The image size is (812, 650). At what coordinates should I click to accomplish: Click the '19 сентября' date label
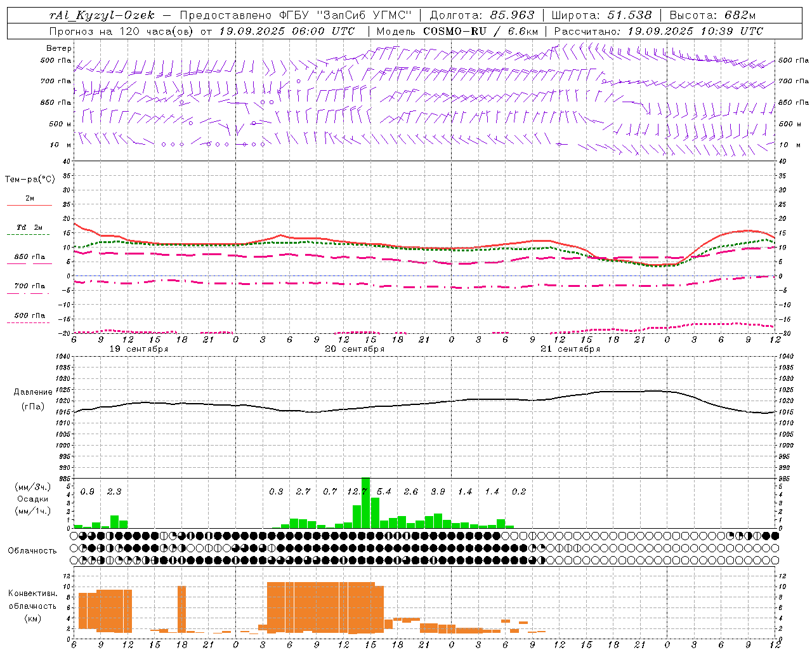tap(138, 349)
